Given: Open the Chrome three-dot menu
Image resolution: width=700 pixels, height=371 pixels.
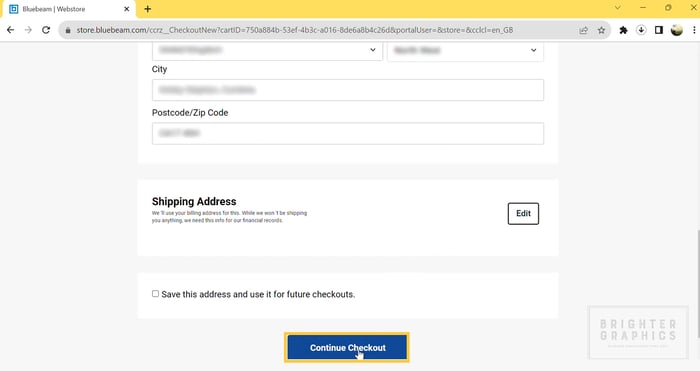Looking at the screenshot, I should (x=694, y=30).
